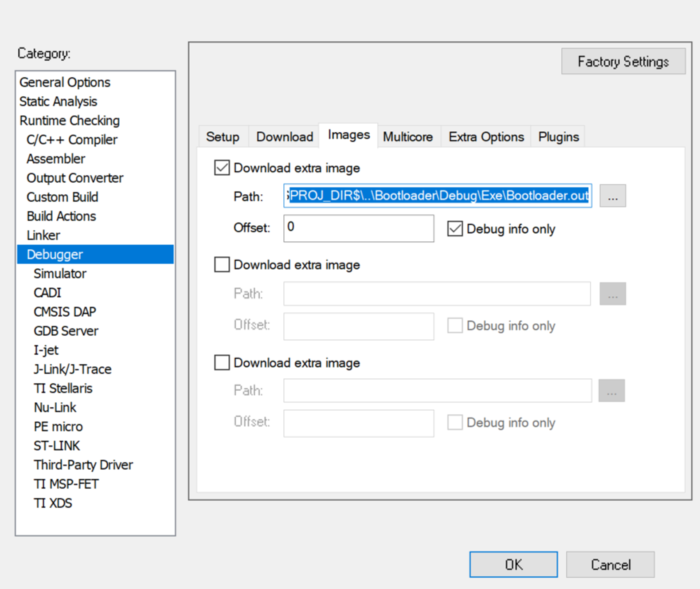Click the Cancel button
This screenshot has width=700, height=589.
(x=610, y=565)
